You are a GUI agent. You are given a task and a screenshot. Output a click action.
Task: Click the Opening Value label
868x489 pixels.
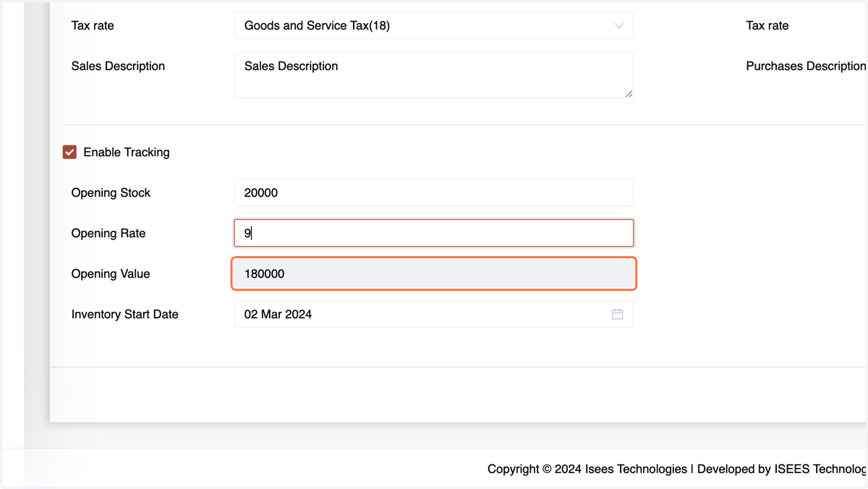click(x=111, y=273)
